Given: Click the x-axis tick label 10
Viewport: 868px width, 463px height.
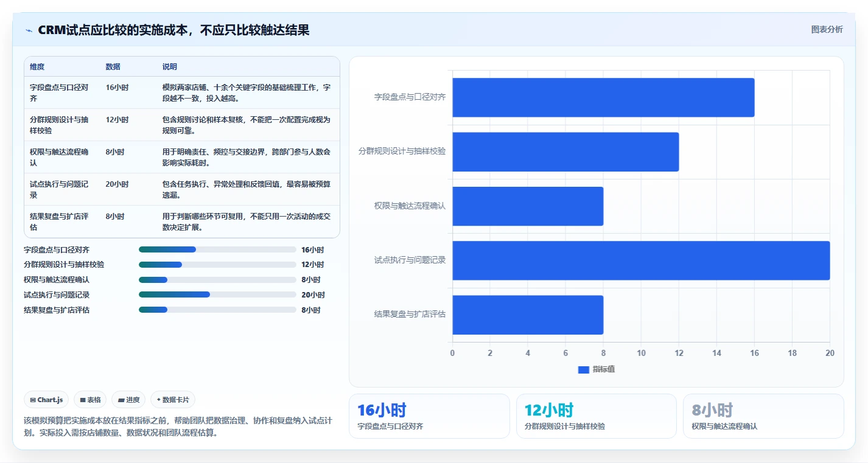Looking at the screenshot, I should pyautogui.click(x=641, y=353).
